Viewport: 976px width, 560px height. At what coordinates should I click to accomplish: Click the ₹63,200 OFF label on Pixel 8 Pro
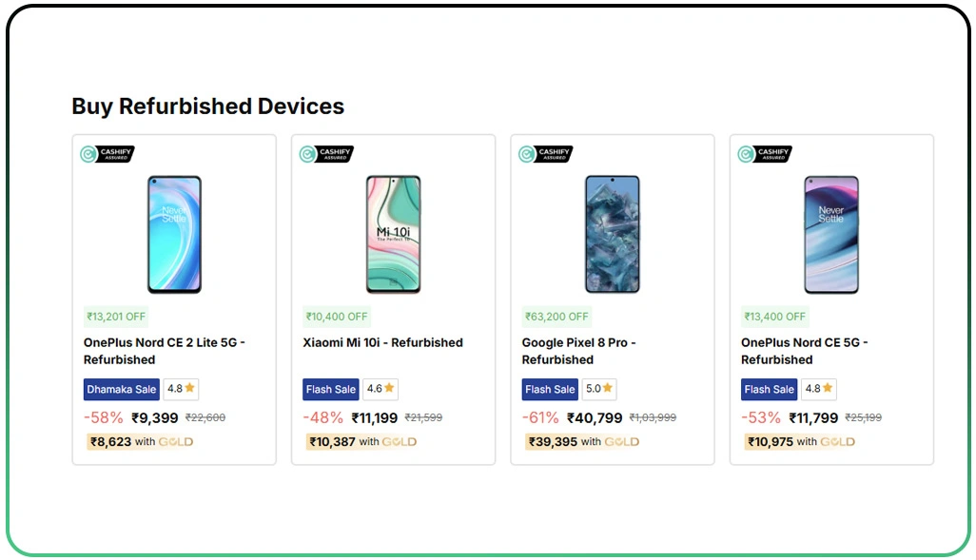pyautogui.click(x=556, y=317)
